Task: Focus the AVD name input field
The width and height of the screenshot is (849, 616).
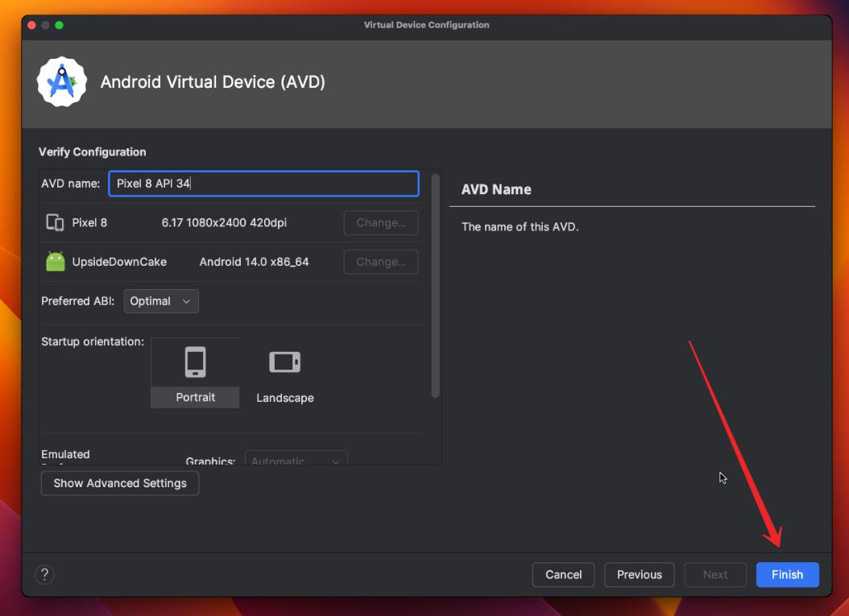Action: coord(263,184)
